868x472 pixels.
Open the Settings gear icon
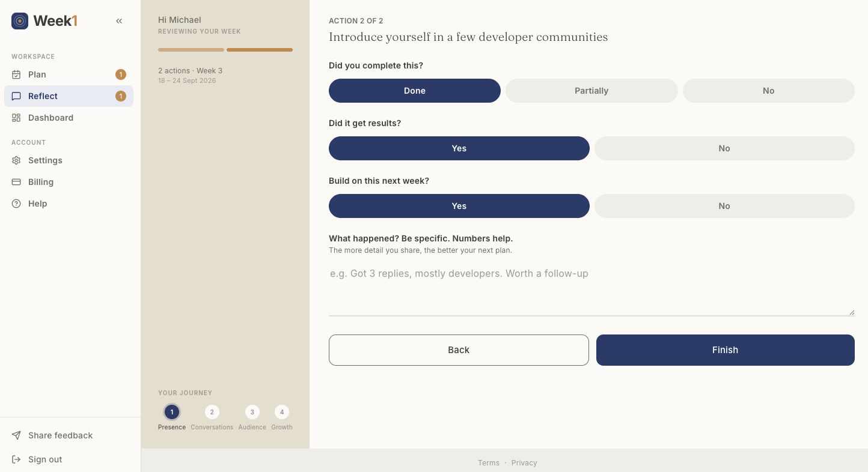16,160
